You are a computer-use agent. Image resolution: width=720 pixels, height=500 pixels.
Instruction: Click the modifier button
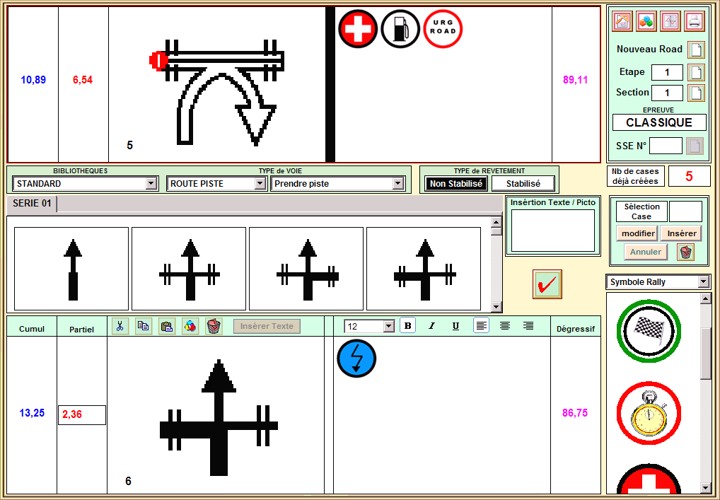point(636,233)
